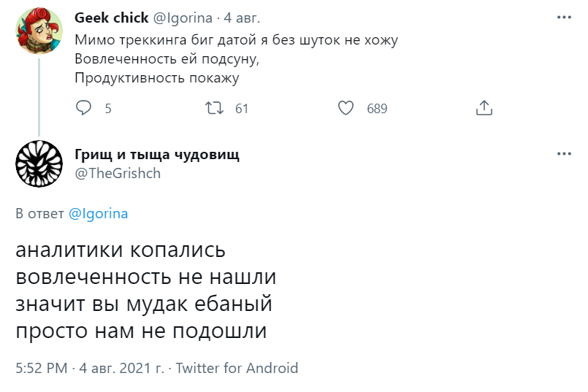Click the retweet count 61

[x=242, y=109]
